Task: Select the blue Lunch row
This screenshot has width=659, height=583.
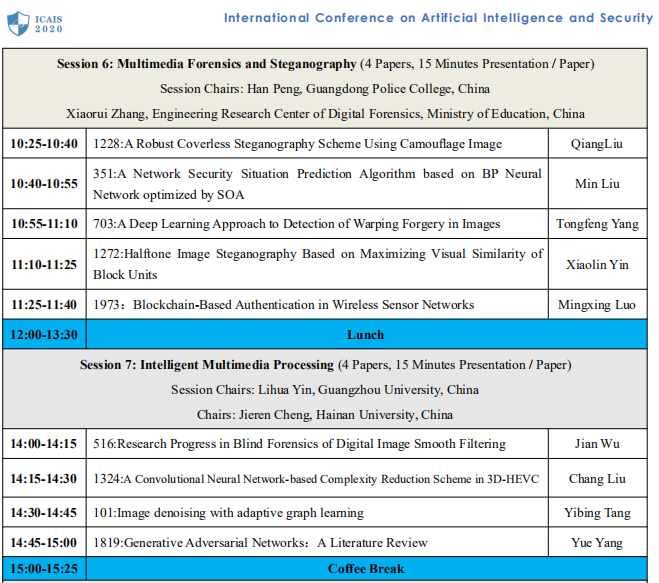Action: [x=364, y=334]
